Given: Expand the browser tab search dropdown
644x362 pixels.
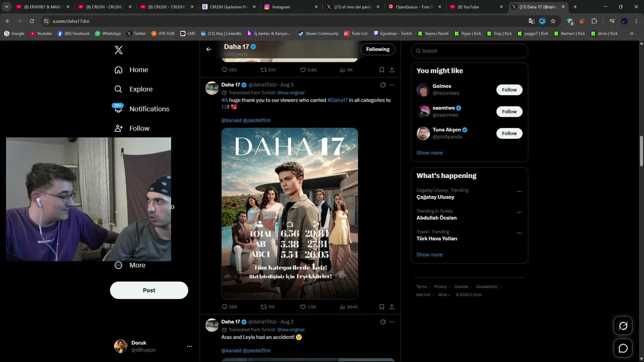Looking at the screenshot, I should [7, 7].
